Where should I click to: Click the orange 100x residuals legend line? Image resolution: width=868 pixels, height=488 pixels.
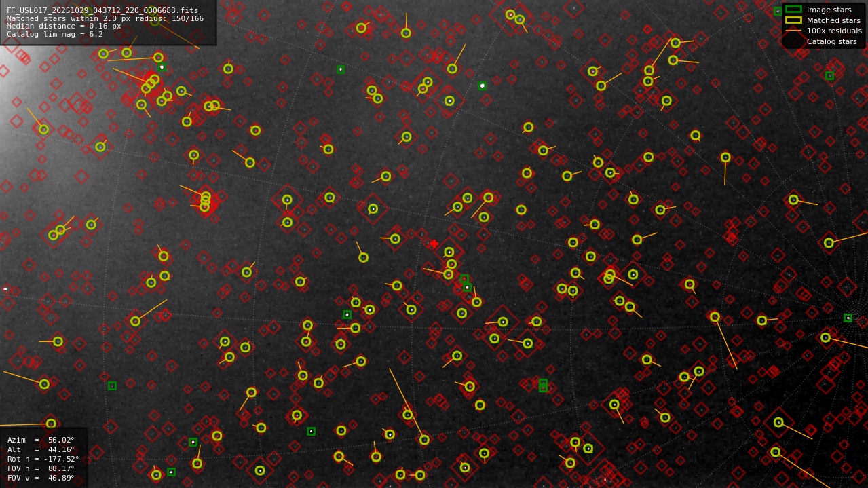point(793,31)
